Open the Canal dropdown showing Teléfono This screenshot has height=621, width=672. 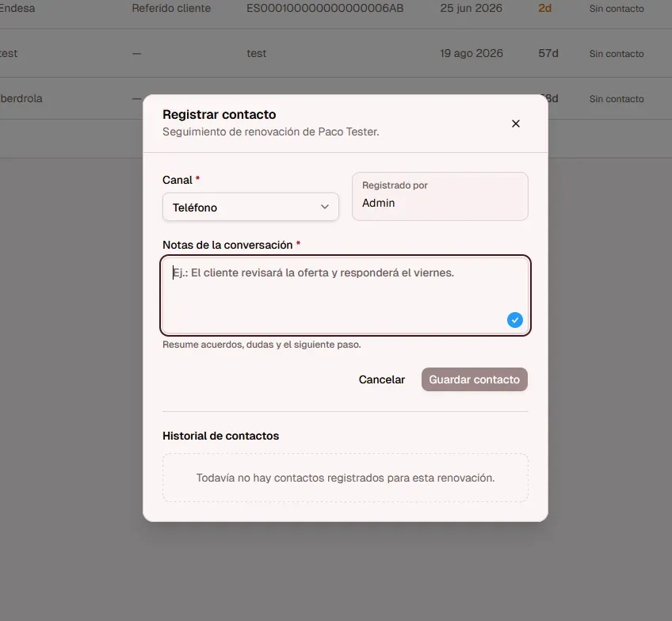click(250, 208)
